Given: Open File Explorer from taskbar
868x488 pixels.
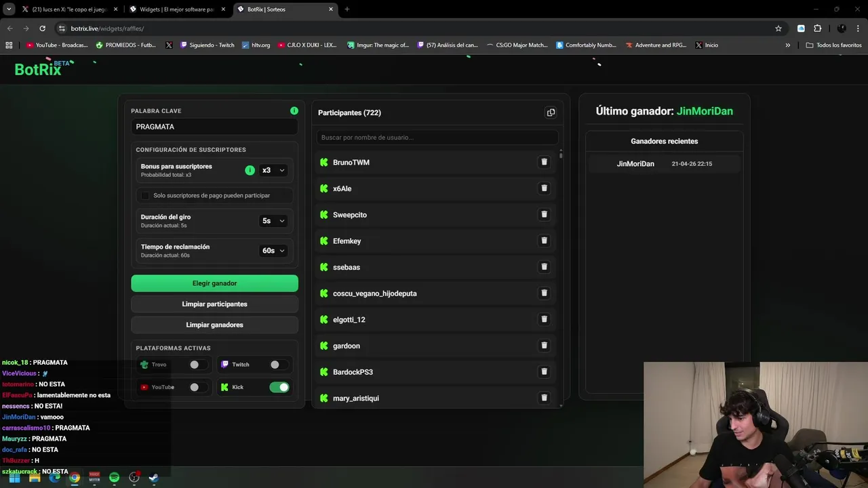Looking at the screenshot, I should pos(35,477).
